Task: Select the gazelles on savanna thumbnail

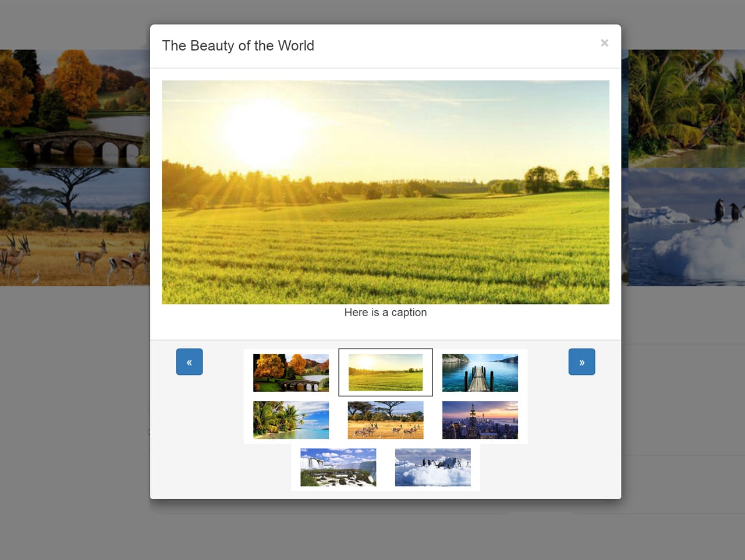Action: click(x=385, y=420)
